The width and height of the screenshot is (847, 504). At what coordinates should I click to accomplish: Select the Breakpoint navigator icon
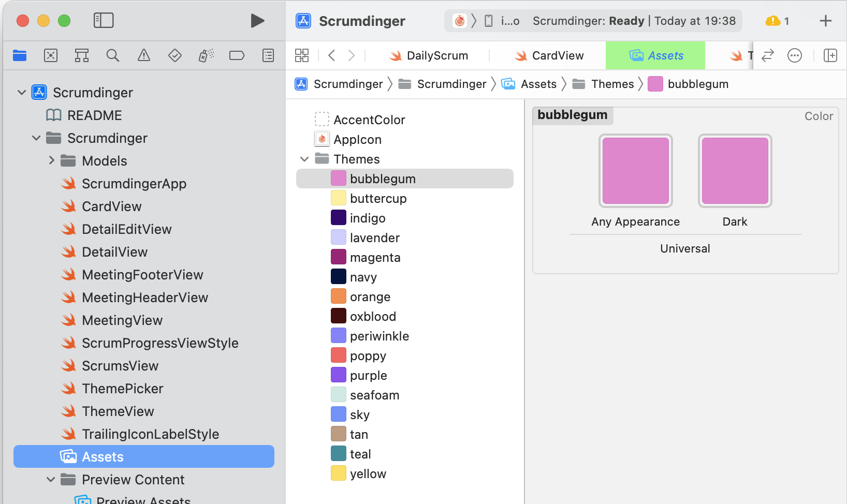[x=237, y=55]
